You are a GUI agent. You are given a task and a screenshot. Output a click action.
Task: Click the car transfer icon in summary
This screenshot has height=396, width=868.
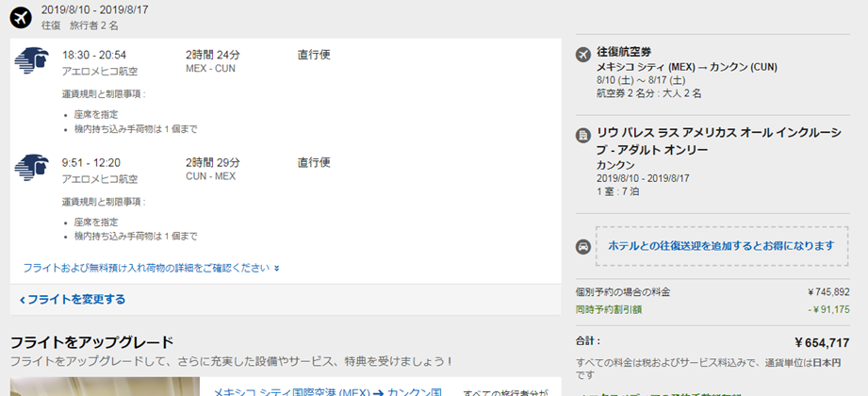[x=582, y=246]
